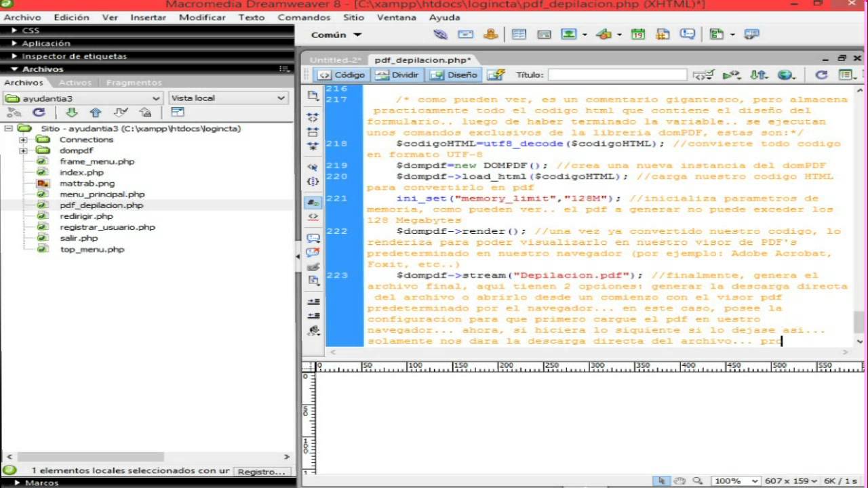Viewport: 868px width, 488px height.
Task: Expand the dompdf folder
Action: tap(23, 150)
